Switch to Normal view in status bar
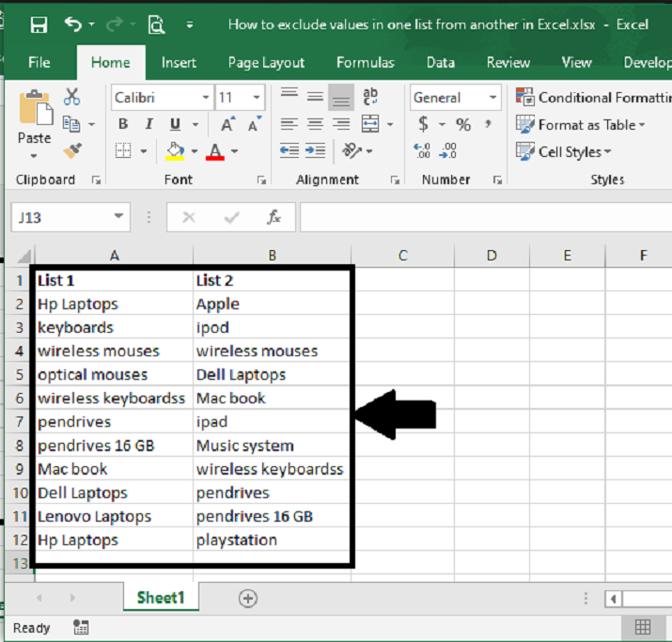 pos(643,628)
